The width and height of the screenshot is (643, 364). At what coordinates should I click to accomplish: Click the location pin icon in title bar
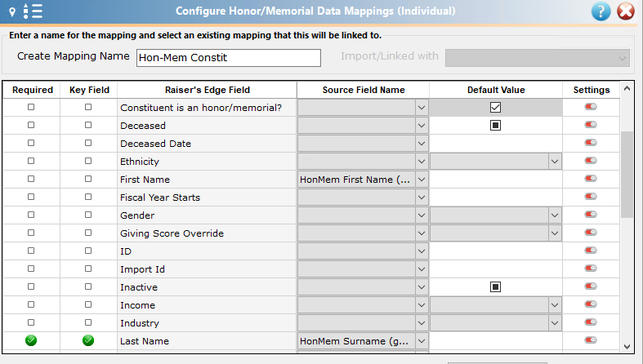coord(12,12)
